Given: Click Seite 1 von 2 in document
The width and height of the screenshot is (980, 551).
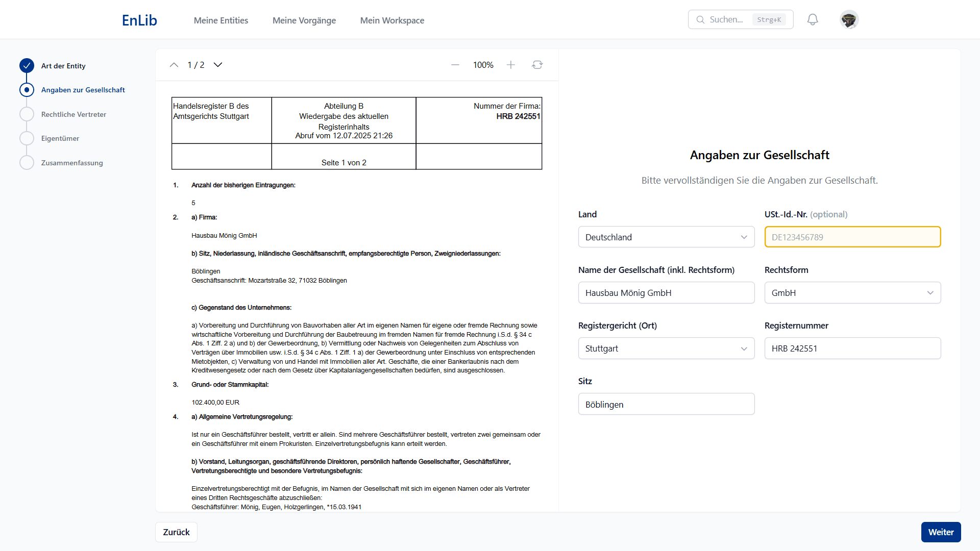Looking at the screenshot, I should [x=344, y=163].
